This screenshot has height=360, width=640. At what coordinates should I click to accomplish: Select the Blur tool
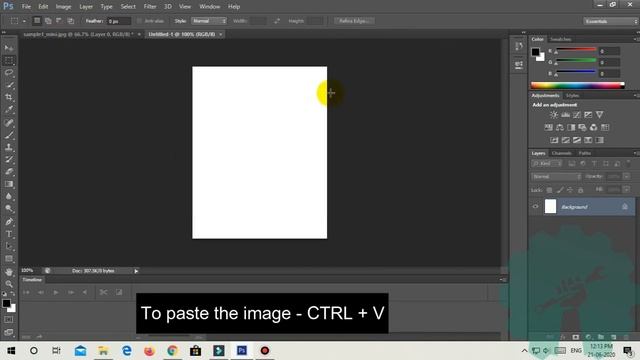pos(9,196)
